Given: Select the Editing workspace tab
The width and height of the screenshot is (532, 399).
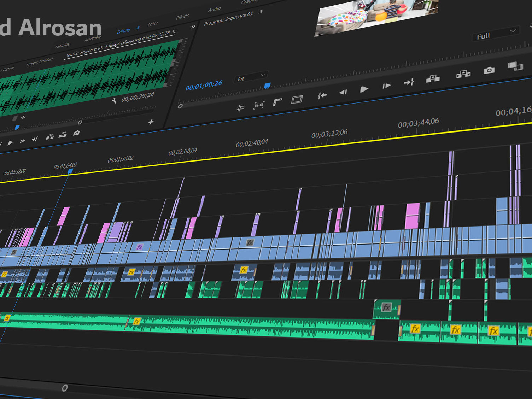Looking at the screenshot, I should (124, 31).
